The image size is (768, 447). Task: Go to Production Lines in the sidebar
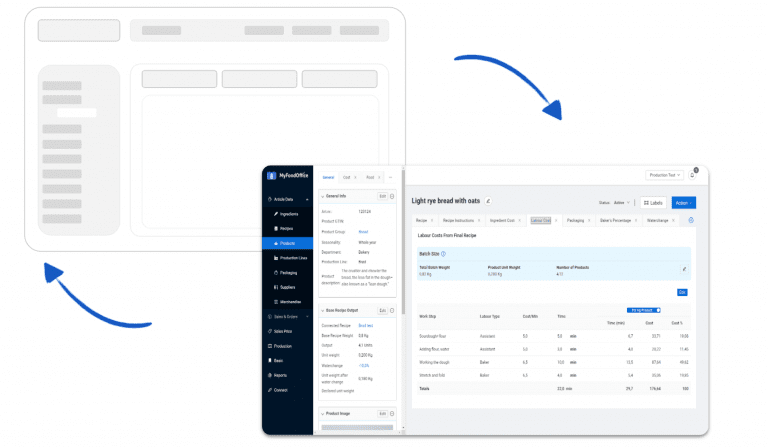coord(294,257)
